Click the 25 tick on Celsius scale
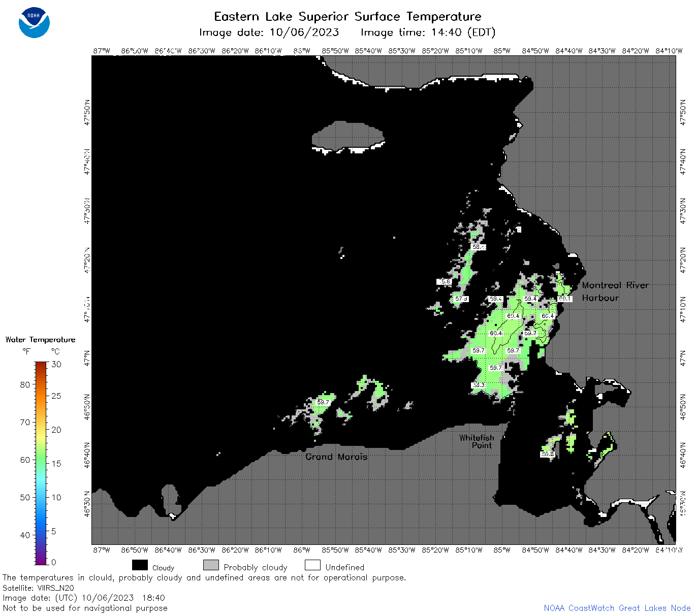The height and width of the screenshot is (616, 696). tap(56, 396)
